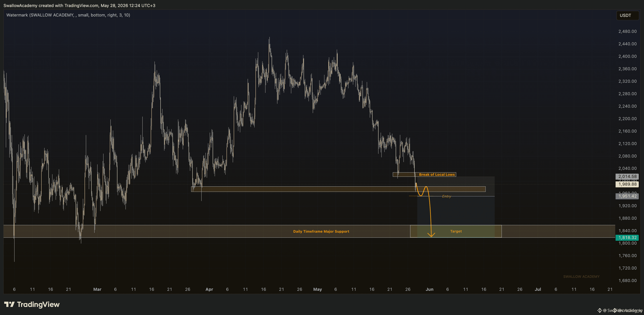Click the 2,400.00 price axis label

(628, 56)
